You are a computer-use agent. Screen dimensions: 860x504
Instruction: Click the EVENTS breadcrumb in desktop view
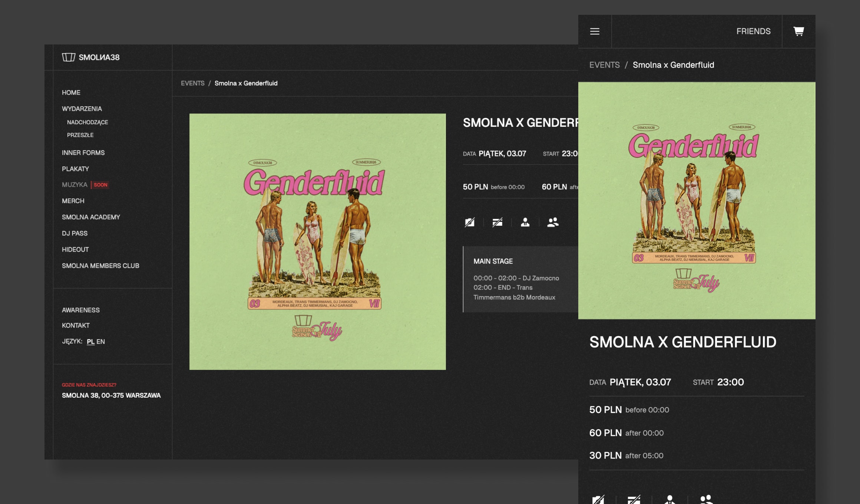click(193, 83)
